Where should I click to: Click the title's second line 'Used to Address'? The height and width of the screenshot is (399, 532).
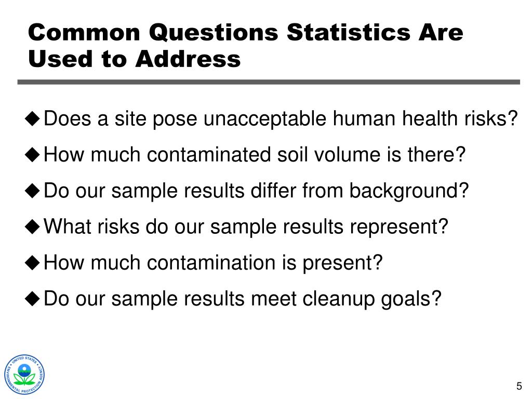(135, 59)
